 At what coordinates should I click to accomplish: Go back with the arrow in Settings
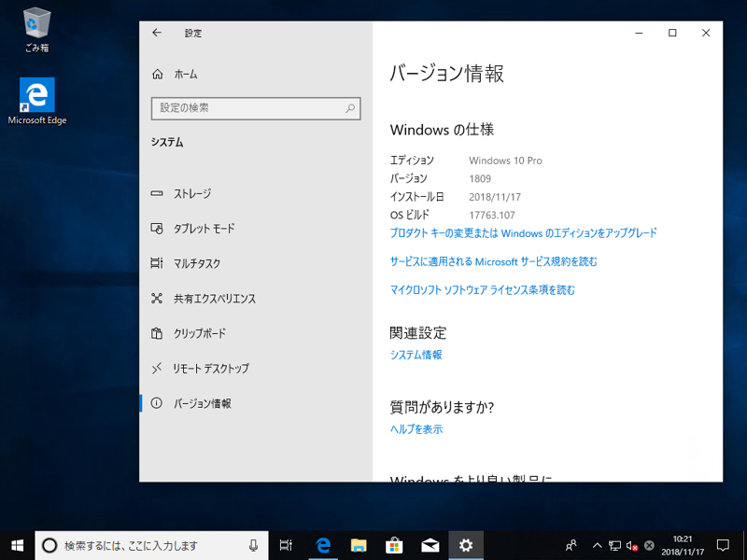157,33
